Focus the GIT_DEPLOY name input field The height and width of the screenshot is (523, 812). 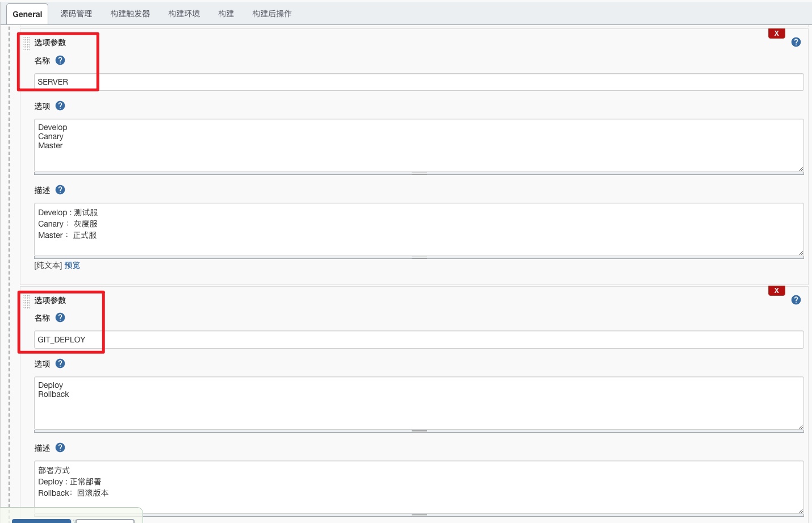pos(419,340)
